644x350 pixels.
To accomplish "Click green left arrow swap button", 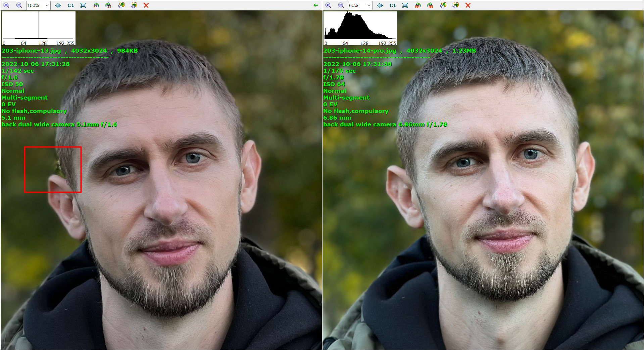I will click(315, 5).
